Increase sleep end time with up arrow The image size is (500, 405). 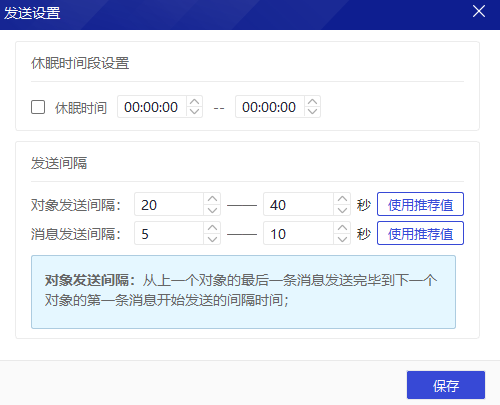pyautogui.click(x=312, y=102)
